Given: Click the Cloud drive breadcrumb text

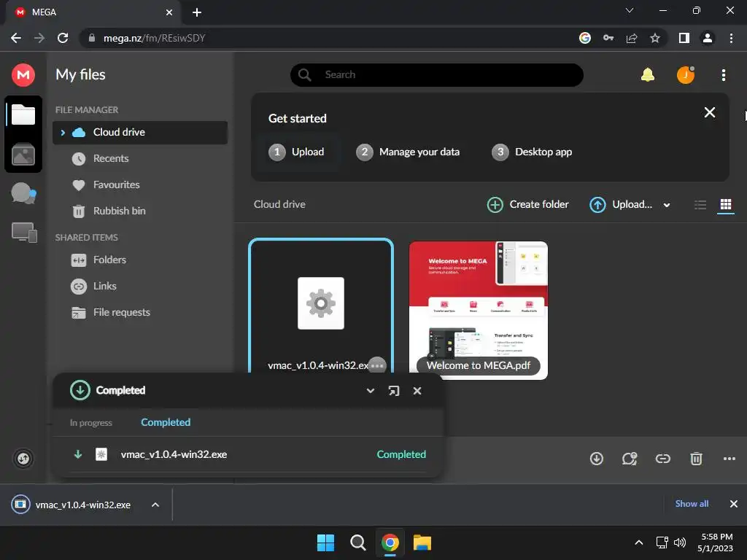Looking at the screenshot, I should (x=279, y=204).
